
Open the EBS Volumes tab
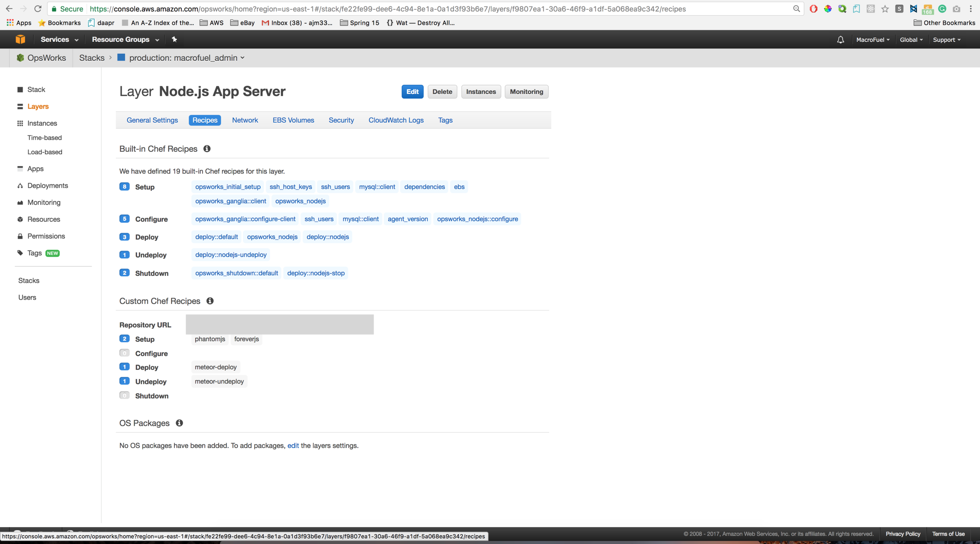[x=293, y=120]
